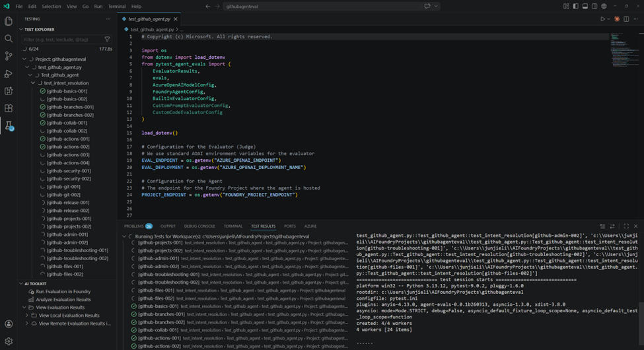Screen dimensions: 644x350
Task: Open the Extensions view
Action: (9, 108)
